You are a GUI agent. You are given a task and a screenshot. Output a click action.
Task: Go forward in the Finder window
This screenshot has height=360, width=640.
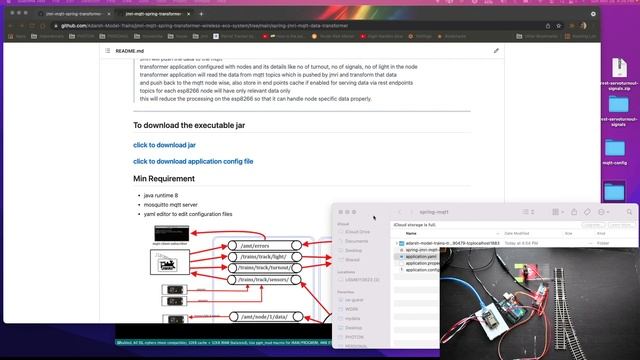[x=411, y=212]
